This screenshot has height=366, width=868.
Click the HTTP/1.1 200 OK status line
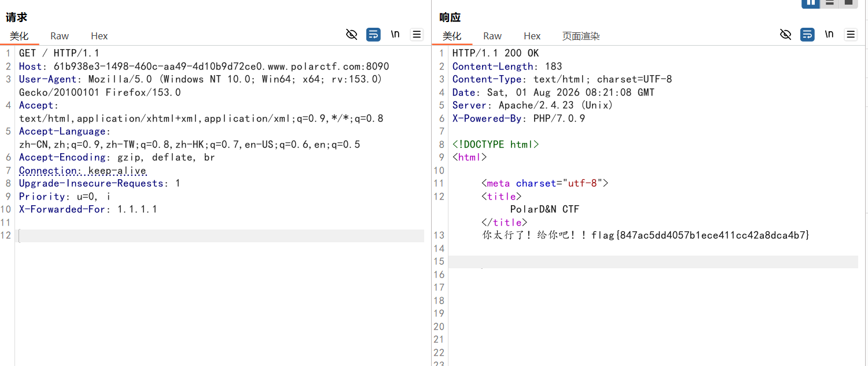(495, 53)
